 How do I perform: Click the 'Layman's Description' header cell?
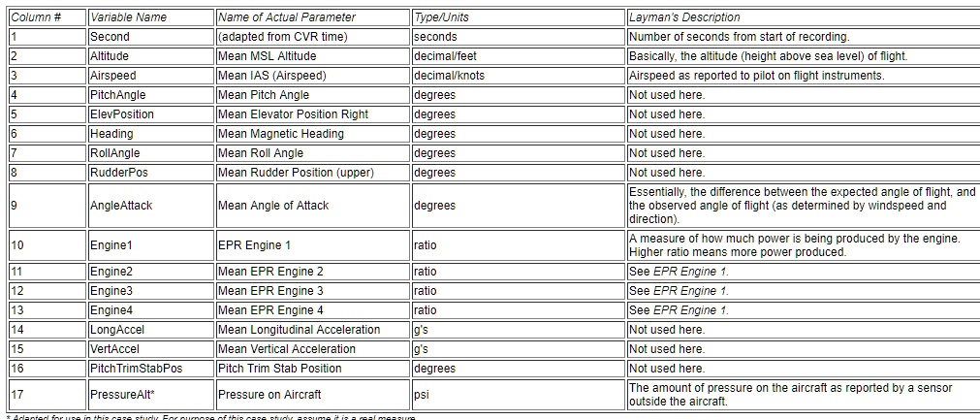(x=804, y=17)
